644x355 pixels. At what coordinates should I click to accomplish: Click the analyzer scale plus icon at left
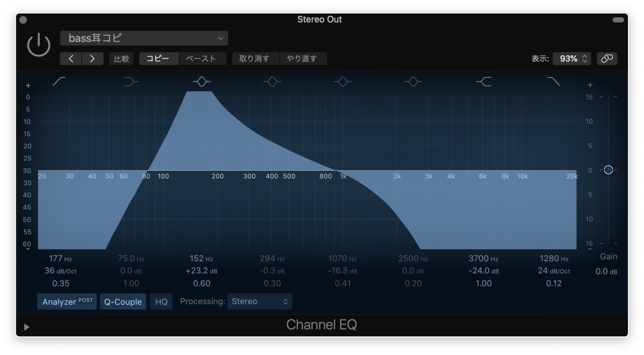[x=28, y=85]
